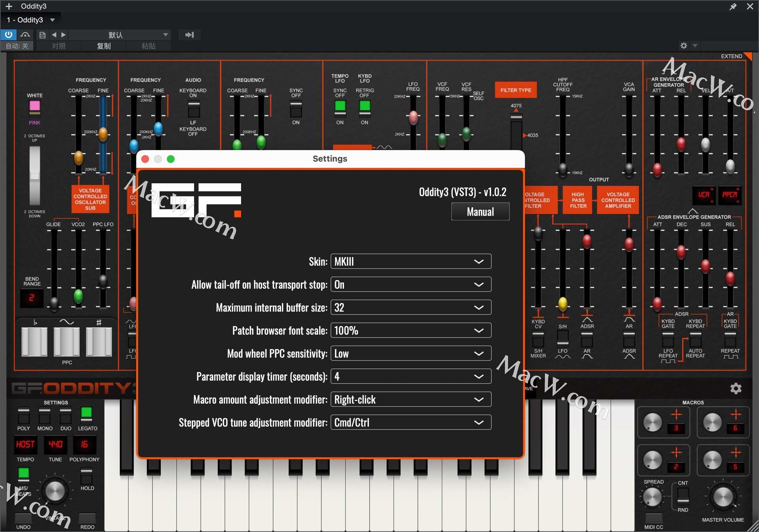This screenshot has height=532, width=759.
Task: Click the VCA selector display
Action: [703, 195]
